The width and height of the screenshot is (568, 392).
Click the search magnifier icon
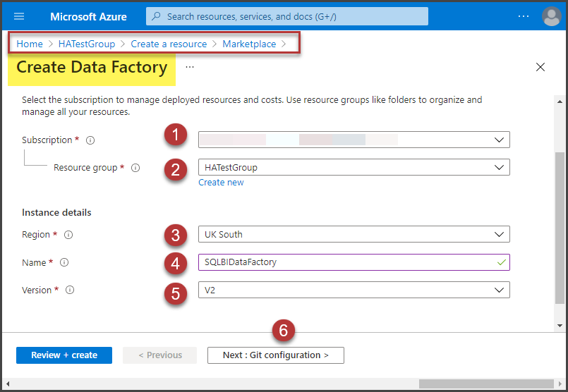(156, 16)
